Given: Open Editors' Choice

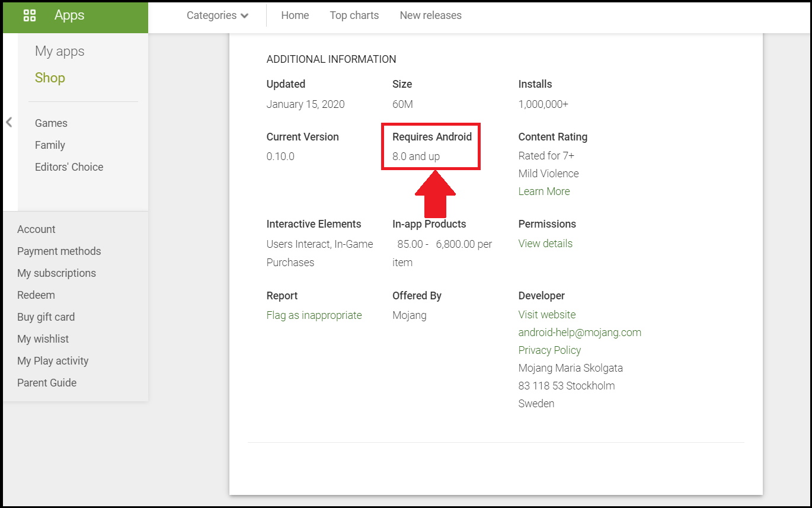Looking at the screenshot, I should [x=69, y=167].
